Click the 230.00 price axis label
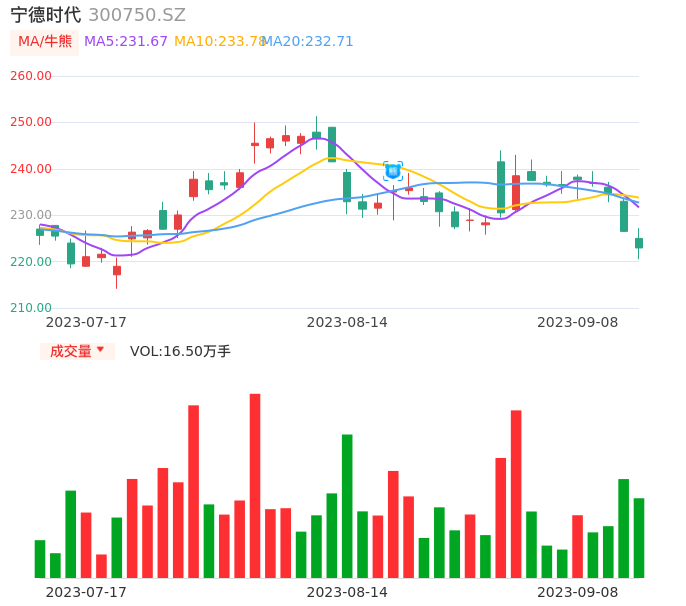Screen dimensions: 686x606 tap(31, 215)
